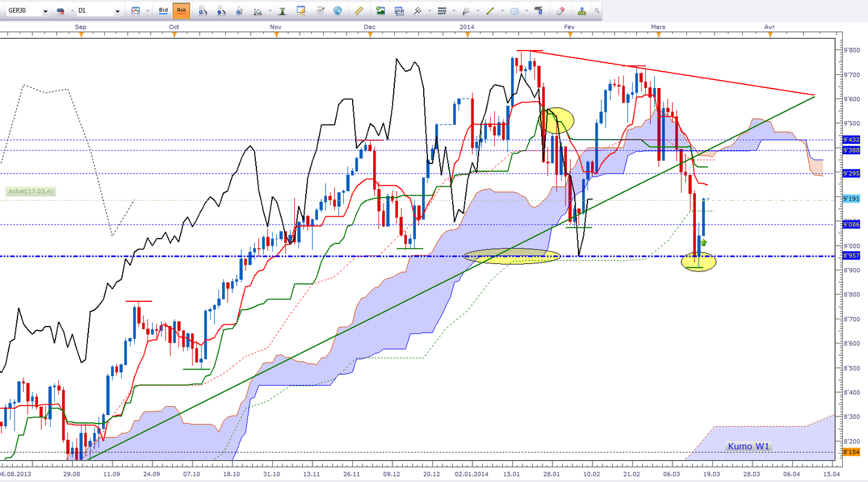The height and width of the screenshot is (482, 868).
Task: Select the fan lines drawing tool
Action: coord(466,11)
